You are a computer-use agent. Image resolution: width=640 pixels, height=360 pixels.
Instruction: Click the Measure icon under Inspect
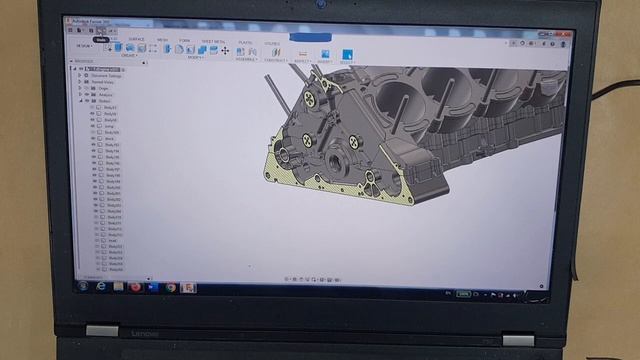tap(302, 53)
